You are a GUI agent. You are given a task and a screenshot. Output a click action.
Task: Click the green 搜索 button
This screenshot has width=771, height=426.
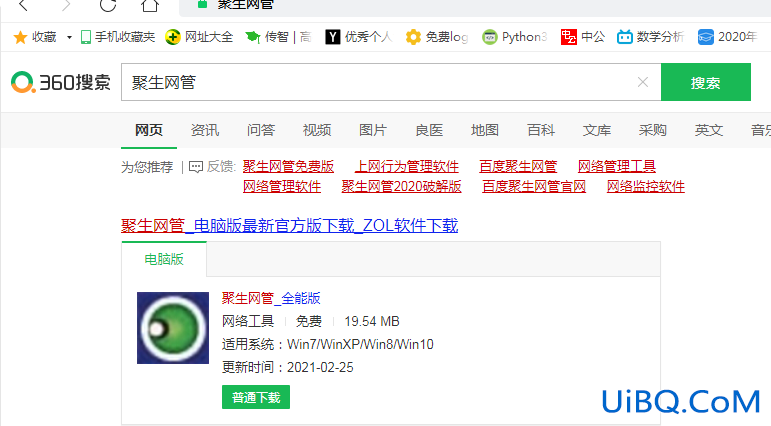point(706,82)
